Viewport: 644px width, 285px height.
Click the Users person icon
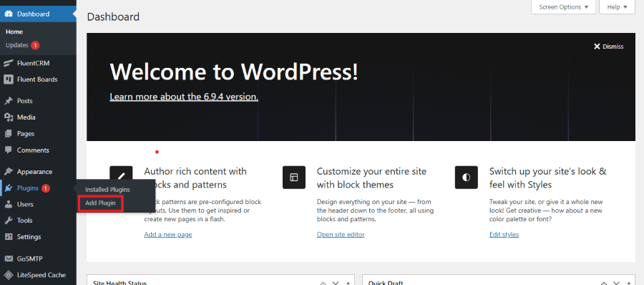point(8,204)
